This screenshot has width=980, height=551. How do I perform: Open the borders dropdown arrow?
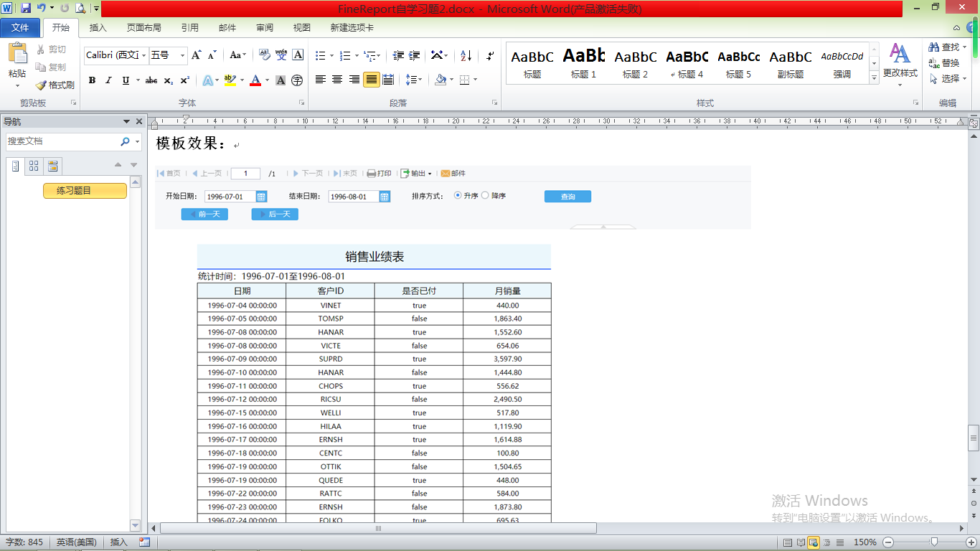[x=475, y=80]
